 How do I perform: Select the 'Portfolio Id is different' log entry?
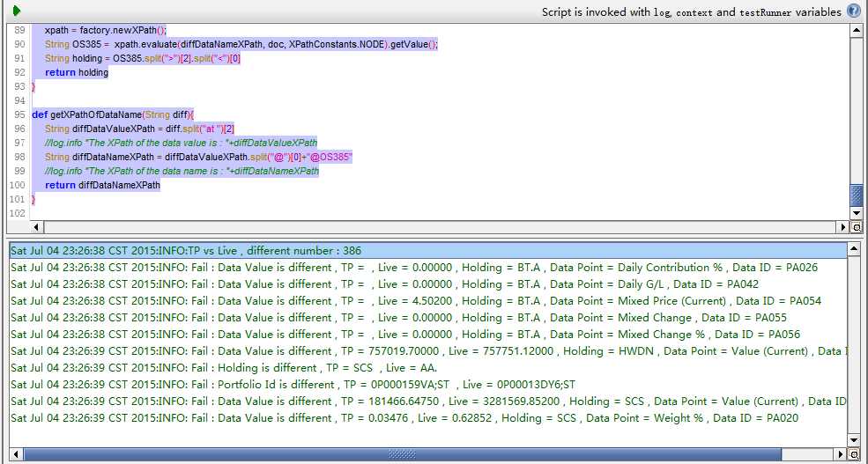(x=428, y=385)
